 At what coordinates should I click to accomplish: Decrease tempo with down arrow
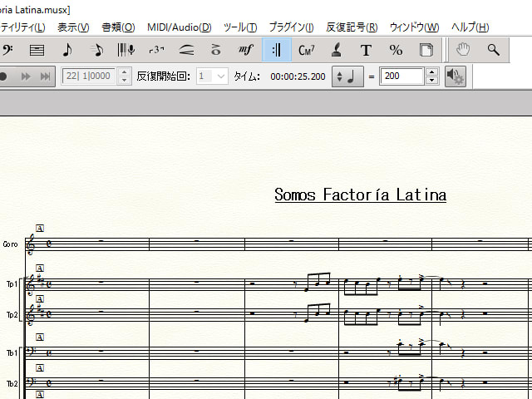click(x=431, y=81)
